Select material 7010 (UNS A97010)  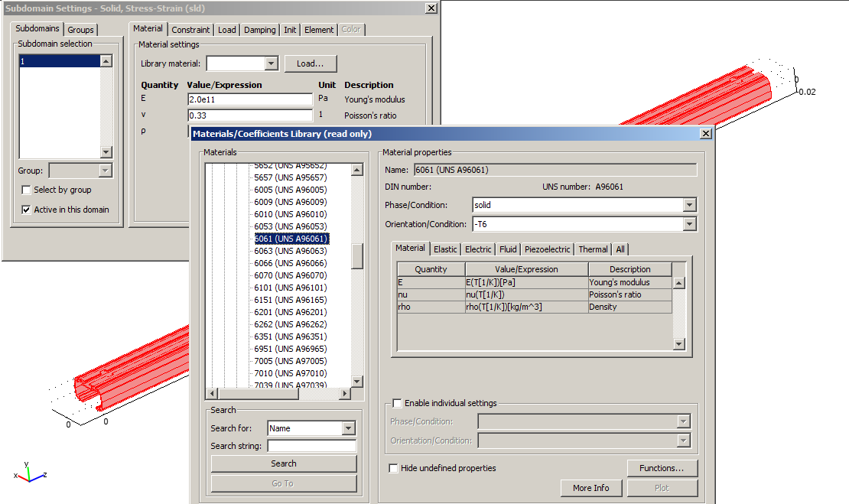(x=290, y=373)
